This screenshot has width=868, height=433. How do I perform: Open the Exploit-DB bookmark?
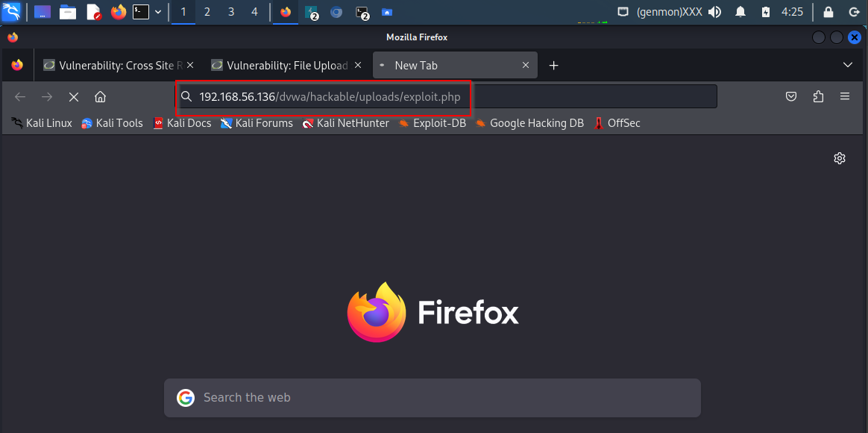click(433, 123)
